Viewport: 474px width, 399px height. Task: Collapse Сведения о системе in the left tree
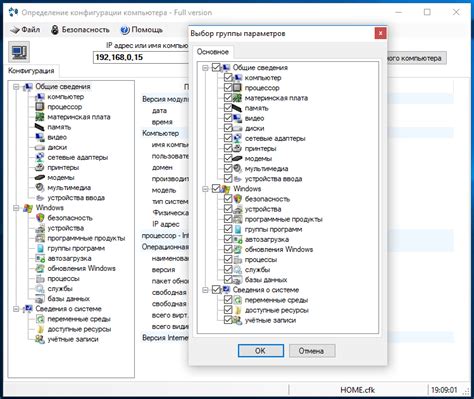point(16,309)
